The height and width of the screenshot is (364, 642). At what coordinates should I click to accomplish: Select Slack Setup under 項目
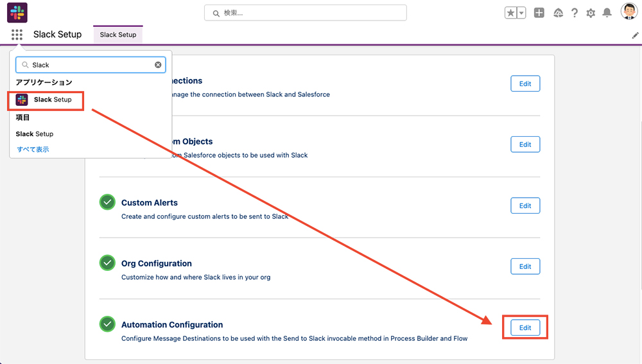[35, 134]
